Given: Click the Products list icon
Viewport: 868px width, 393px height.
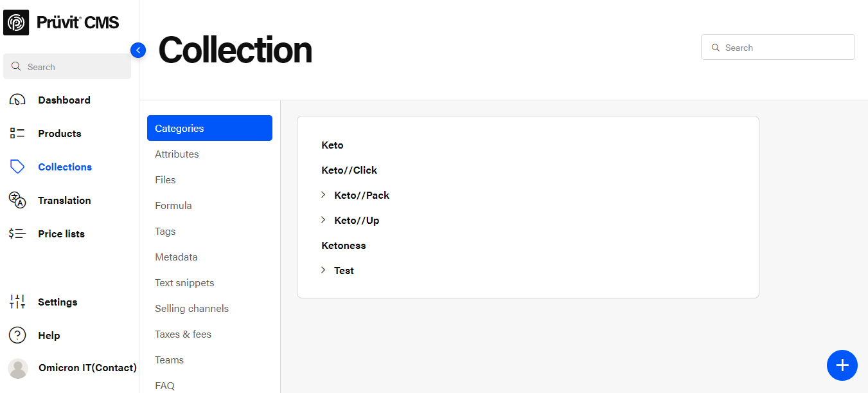Looking at the screenshot, I should point(17,134).
